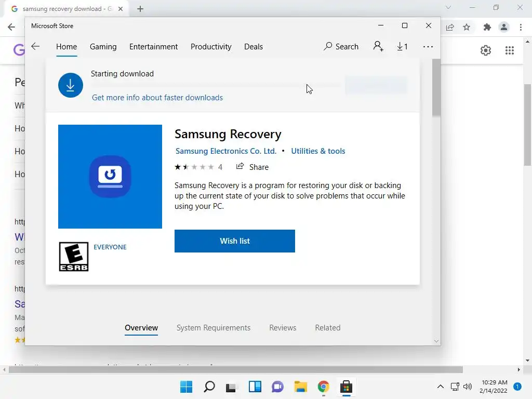The image size is (532, 399).
Task: Open Downloads and updates indicator
Action: tap(402, 46)
